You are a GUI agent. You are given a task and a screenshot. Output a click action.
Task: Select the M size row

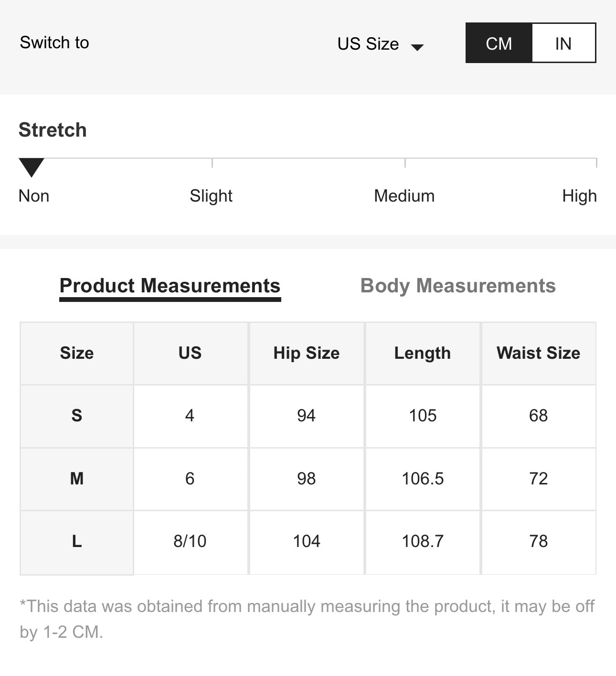[77, 479]
